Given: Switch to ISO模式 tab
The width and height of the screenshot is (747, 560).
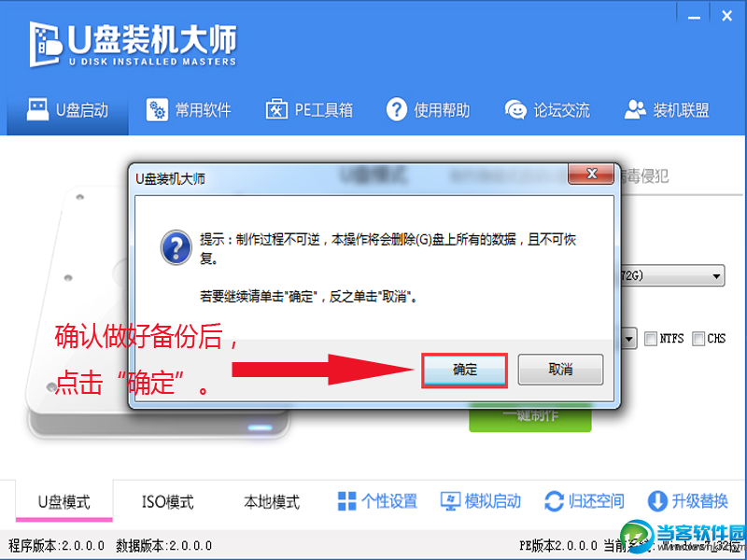Looking at the screenshot, I should [168, 501].
